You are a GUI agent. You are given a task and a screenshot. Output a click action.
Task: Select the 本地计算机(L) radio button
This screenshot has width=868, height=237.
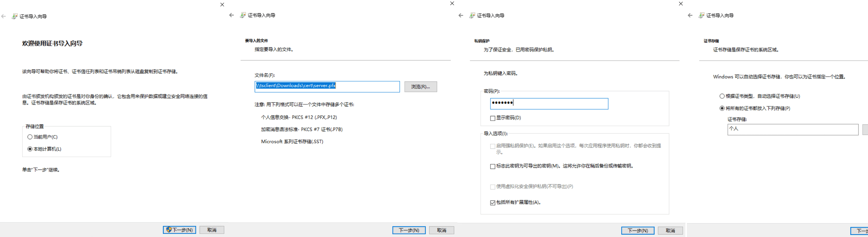(30, 149)
